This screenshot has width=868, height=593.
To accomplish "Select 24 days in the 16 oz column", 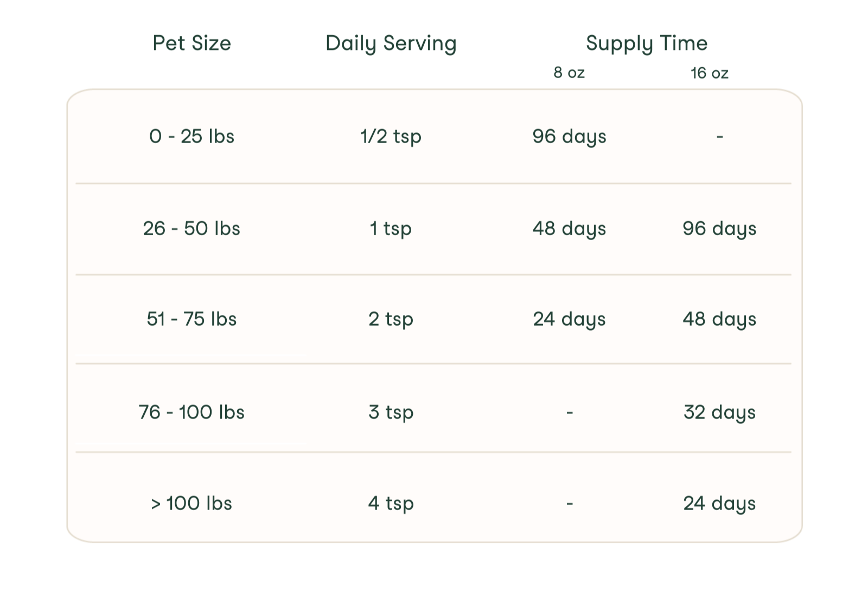I will tap(719, 504).
